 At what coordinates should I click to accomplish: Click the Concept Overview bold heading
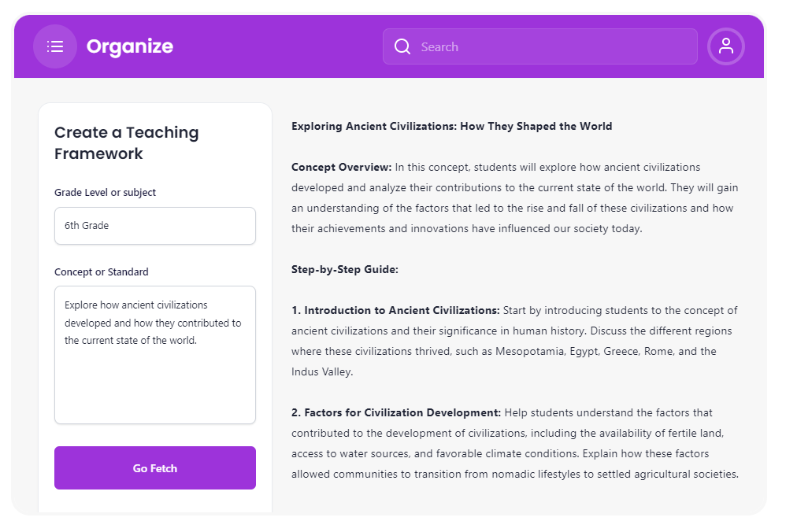tap(341, 168)
